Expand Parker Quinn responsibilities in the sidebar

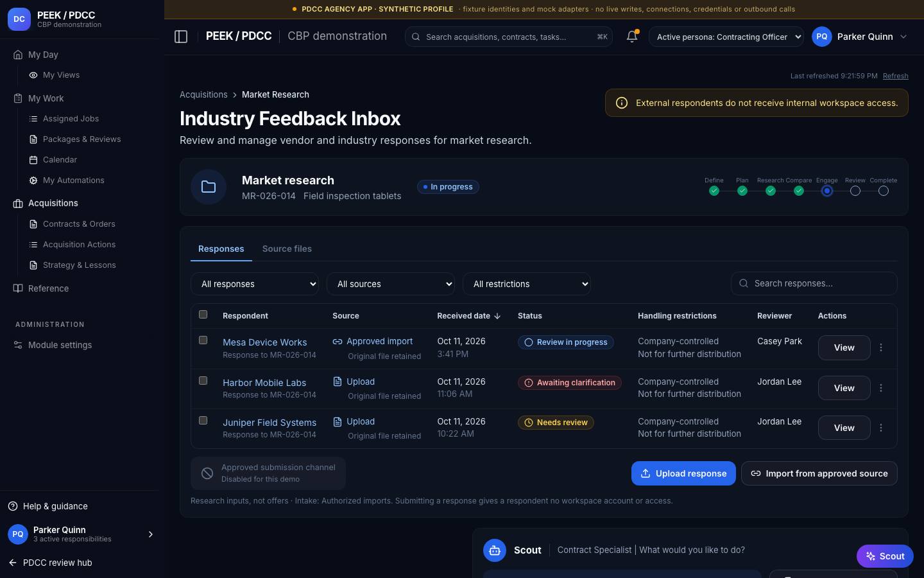pos(151,534)
